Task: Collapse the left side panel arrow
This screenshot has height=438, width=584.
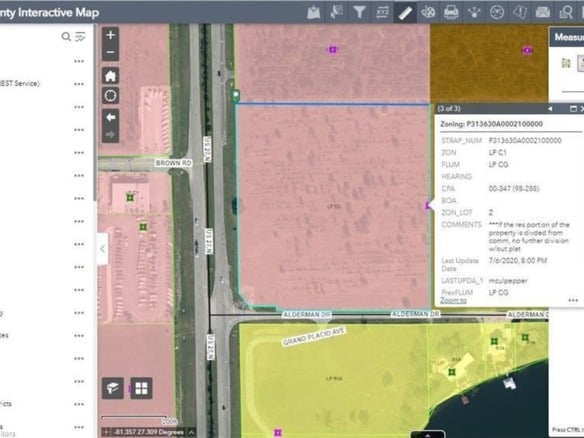Action: point(103,249)
